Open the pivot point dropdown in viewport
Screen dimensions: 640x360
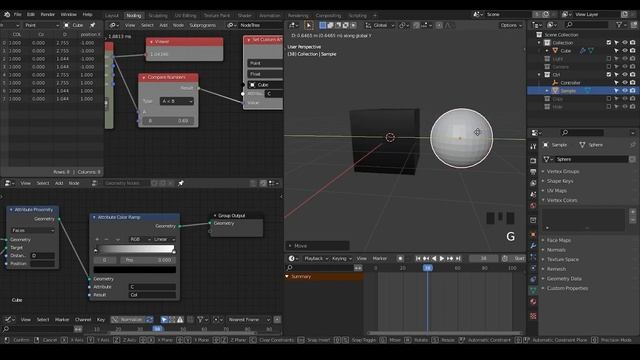404,25
